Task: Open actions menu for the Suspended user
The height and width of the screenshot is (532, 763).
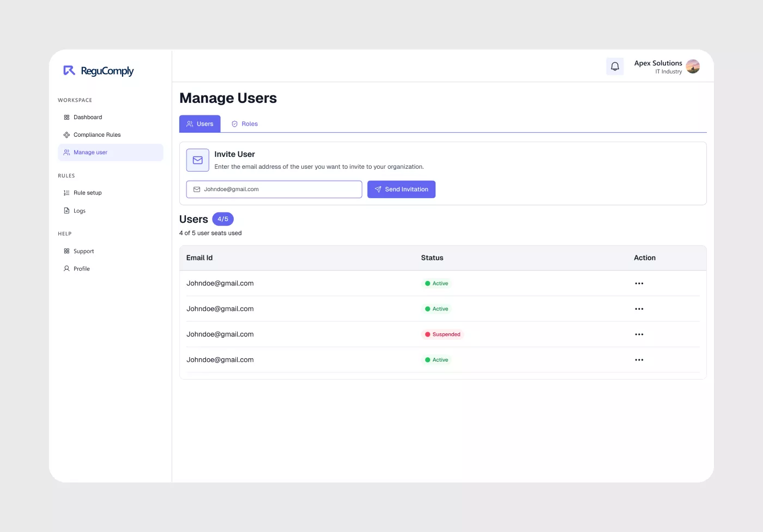Action: point(639,334)
